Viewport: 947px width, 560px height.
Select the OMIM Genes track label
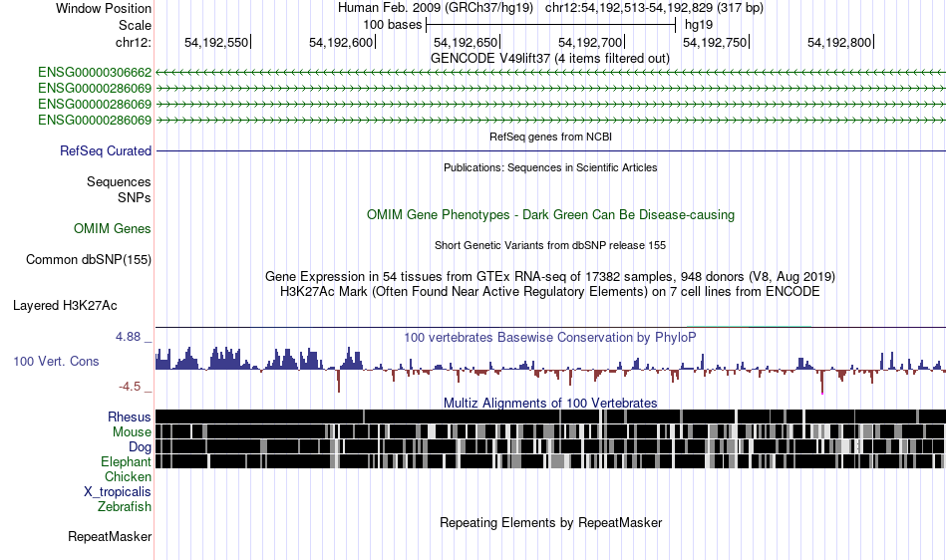113,229
